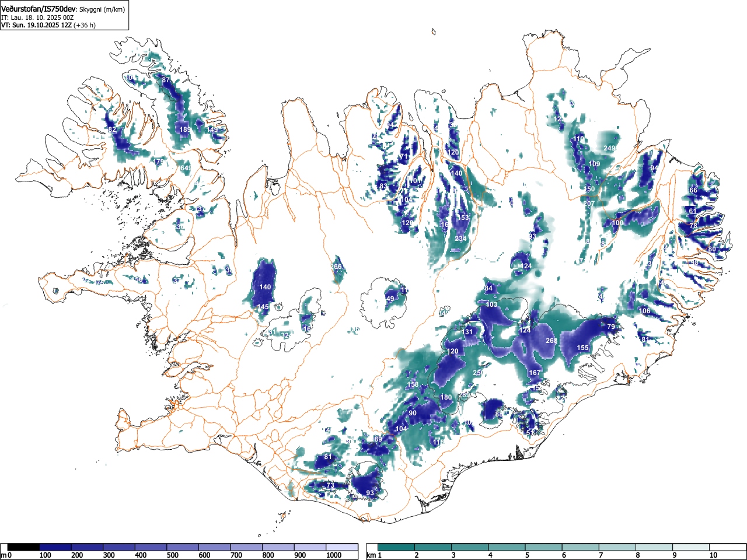Select the 1000 tick label in the legend
747x560 pixels.
point(333,555)
